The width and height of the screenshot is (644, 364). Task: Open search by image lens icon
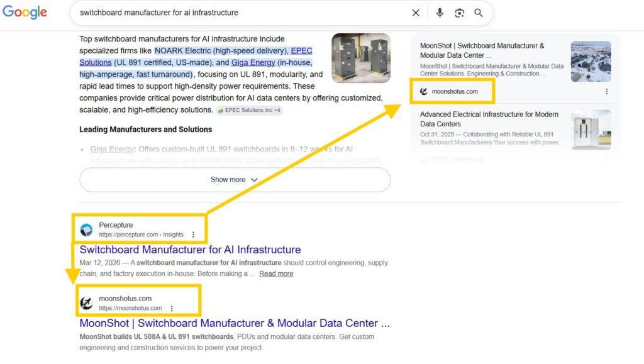click(x=459, y=13)
